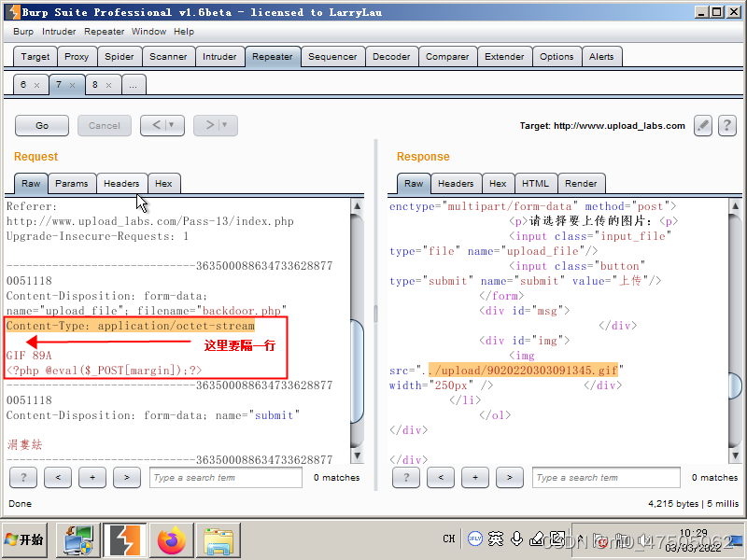Go to next match in response search

[x=510, y=477]
